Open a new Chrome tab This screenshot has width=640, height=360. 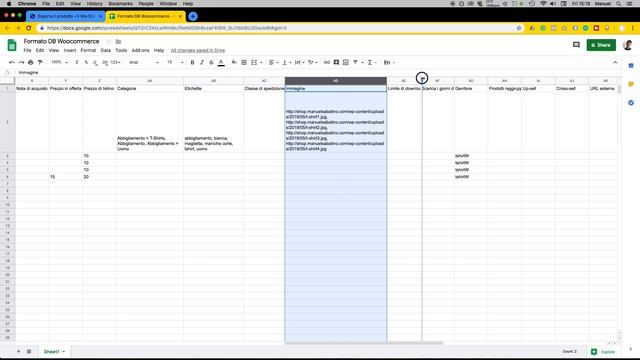click(193, 16)
